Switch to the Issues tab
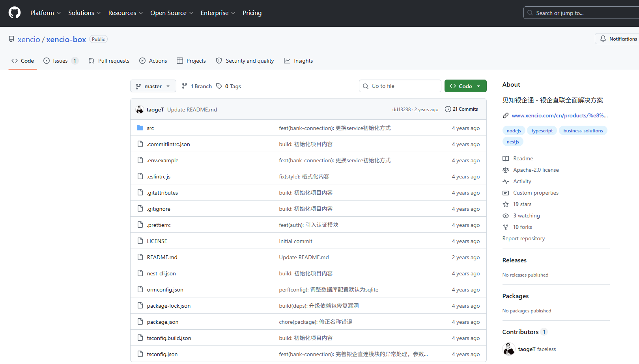Screen dimensions: 639x364 61,61
